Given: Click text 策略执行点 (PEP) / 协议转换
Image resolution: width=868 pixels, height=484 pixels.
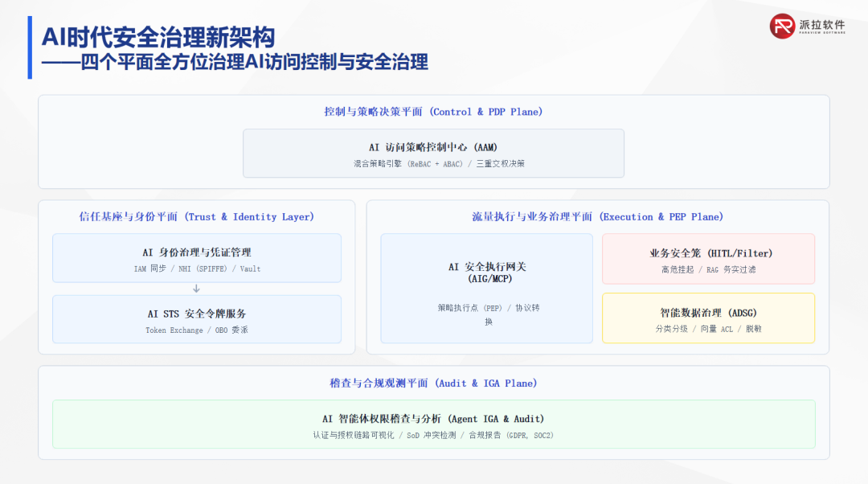Looking at the screenshot, I should tap(489, 314).
